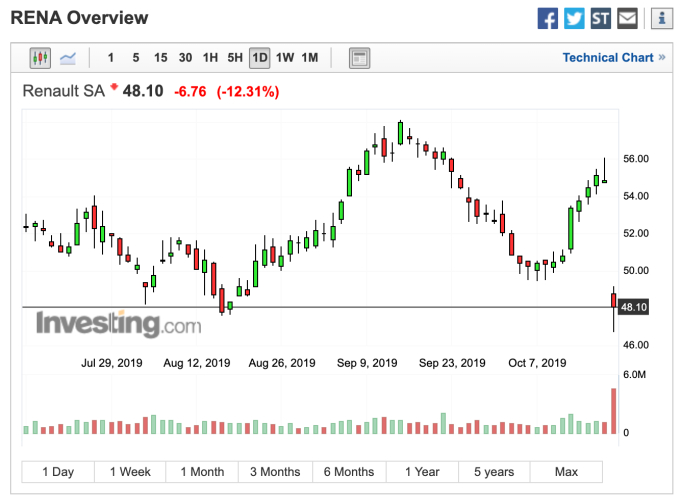680x502 pixels.
Task: Share chart on Twitter
Action: point(574,19)
